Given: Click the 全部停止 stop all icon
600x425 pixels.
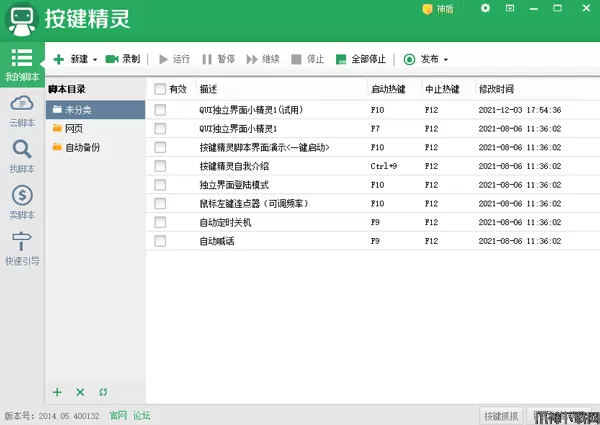Looking at the screenshot, I should point(342,60).
